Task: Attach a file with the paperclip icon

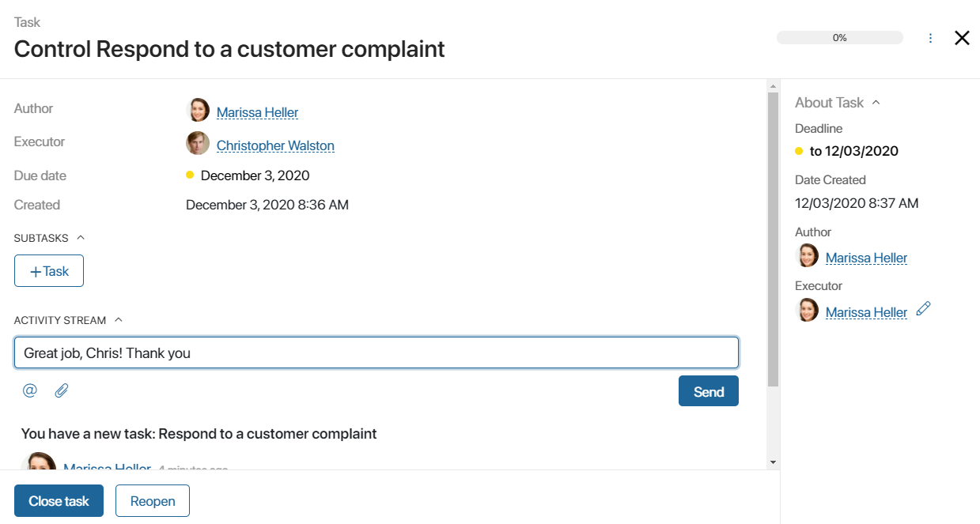Action: pyautogui.click(x=62, y=390)
